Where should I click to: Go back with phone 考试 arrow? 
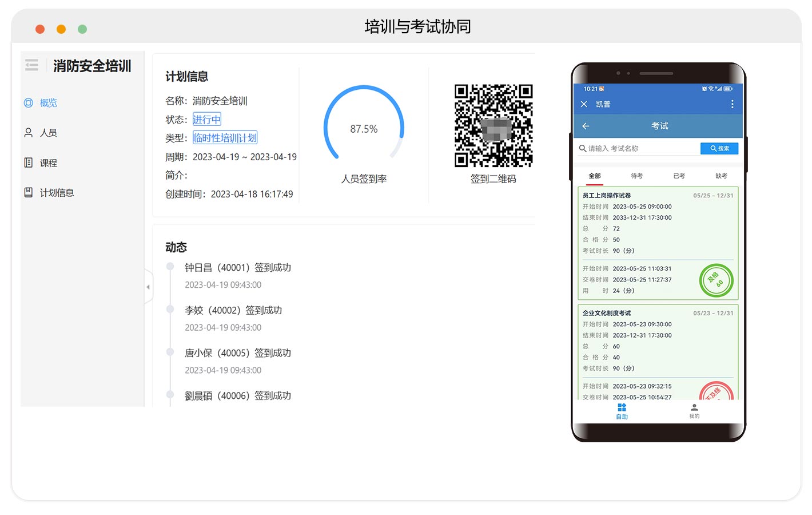coord(586,126)
